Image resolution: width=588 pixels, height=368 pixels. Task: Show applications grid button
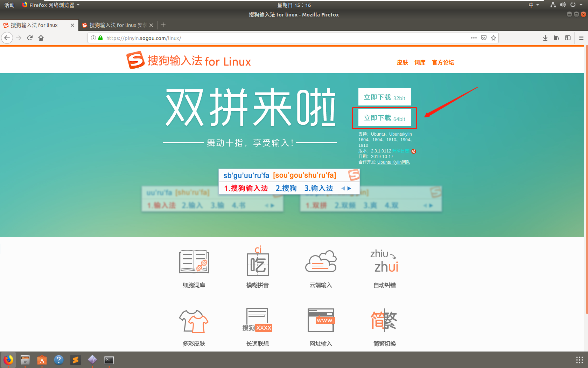[x=580, y=360]
